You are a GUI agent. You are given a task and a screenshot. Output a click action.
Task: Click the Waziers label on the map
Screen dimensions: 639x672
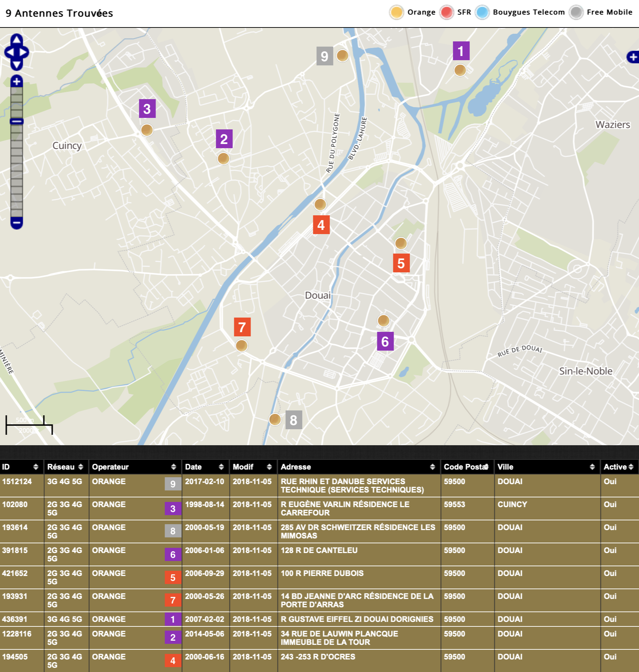(x=613, y=125)
